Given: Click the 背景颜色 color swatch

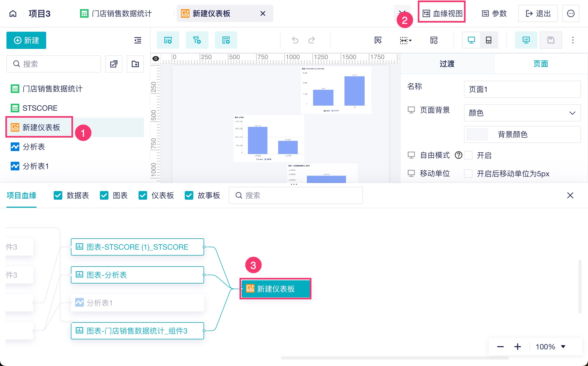Looking at the screenshot, I should (477, 134).
